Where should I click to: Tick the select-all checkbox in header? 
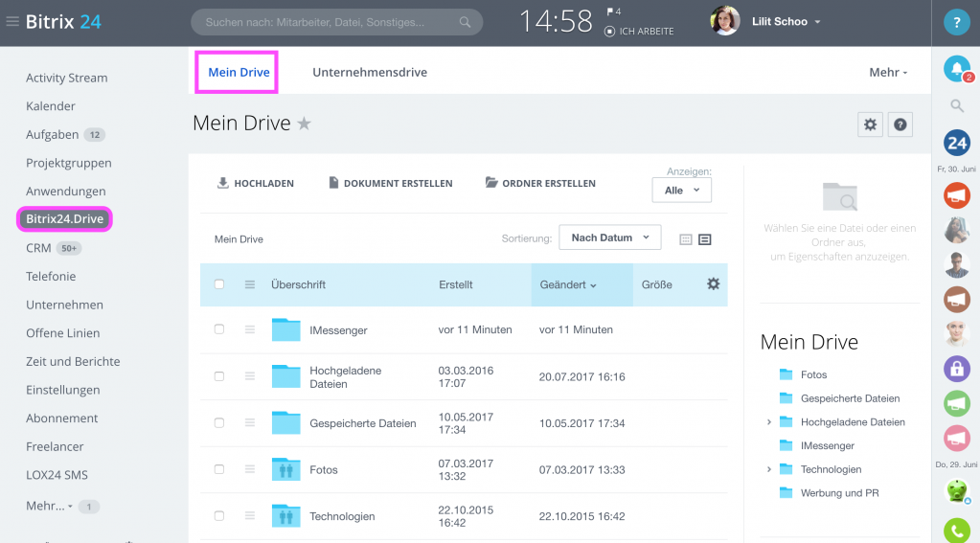[x=218, y=284]
